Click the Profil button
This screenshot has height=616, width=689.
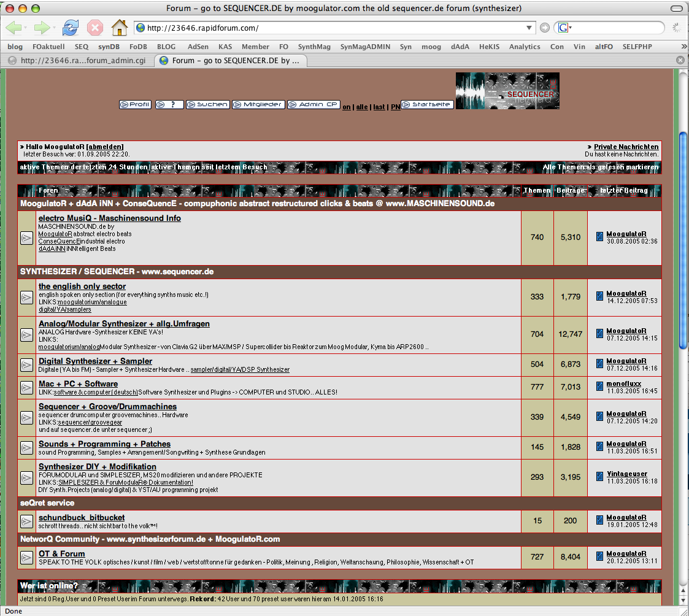[x=136, y=104]
